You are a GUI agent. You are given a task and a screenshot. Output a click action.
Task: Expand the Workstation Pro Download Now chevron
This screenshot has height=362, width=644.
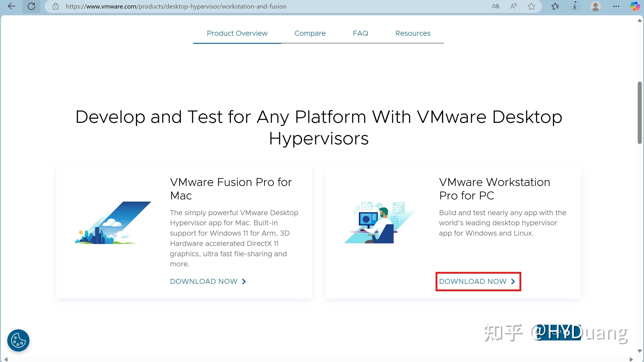pos(513,281)
